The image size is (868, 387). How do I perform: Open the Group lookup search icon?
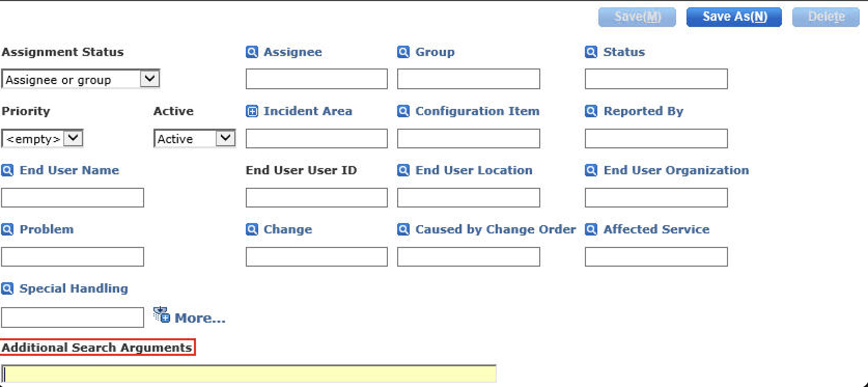click(403, 52)
